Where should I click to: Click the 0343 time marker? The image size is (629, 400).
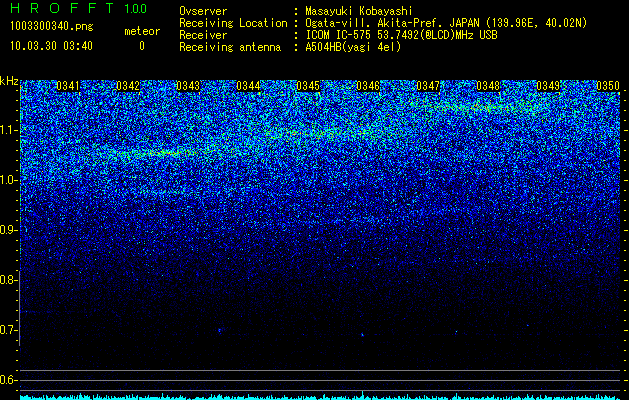point(188,86)
